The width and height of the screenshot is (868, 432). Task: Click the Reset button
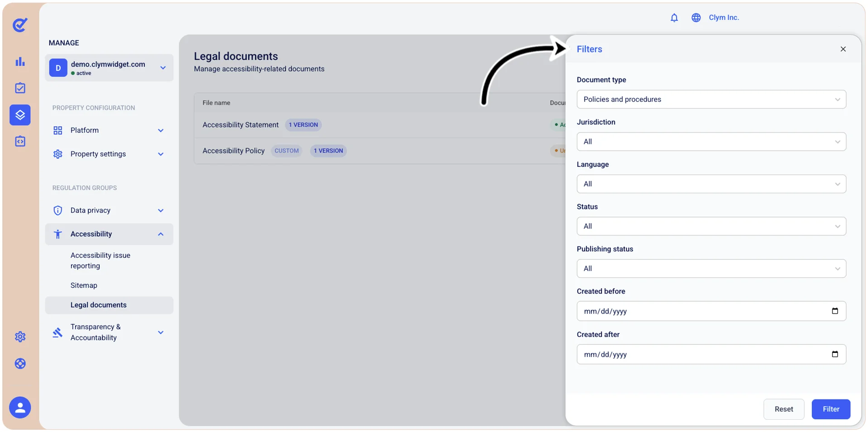tap(783, 409)
